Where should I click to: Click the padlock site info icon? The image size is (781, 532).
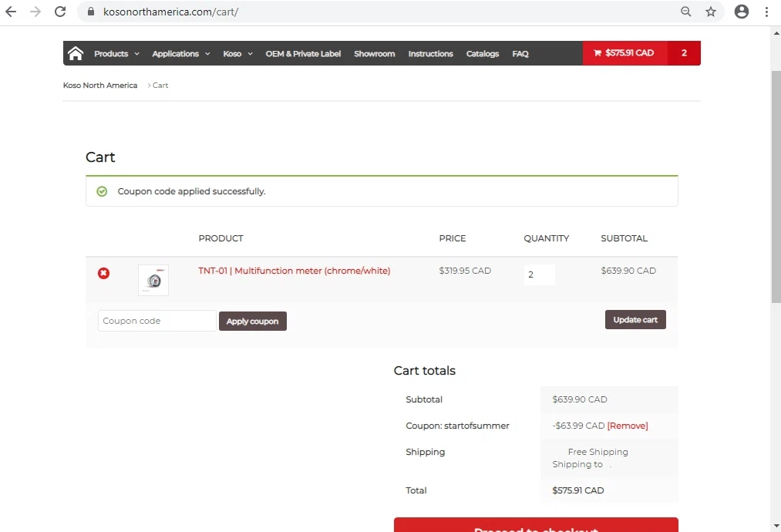coord(91,12)
